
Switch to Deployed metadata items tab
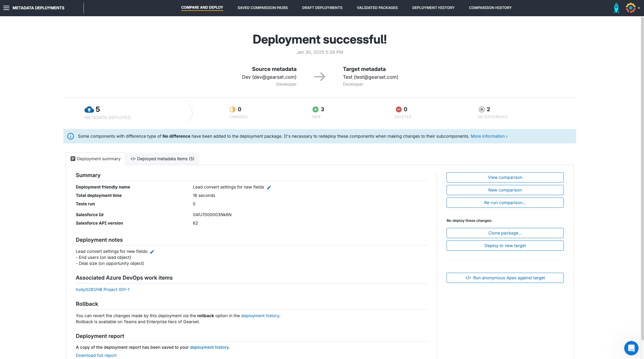click(x=162, y=159)
